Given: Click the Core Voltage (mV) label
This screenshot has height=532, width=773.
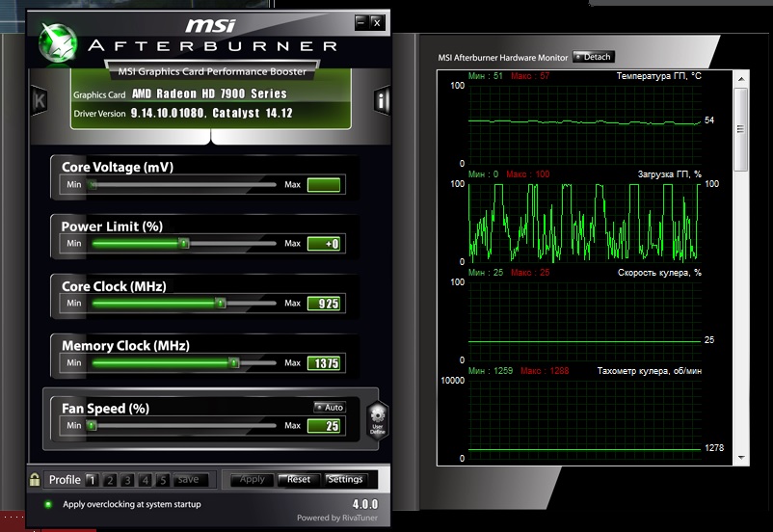Looking at the screenshot, I should [x=118, y=167].
